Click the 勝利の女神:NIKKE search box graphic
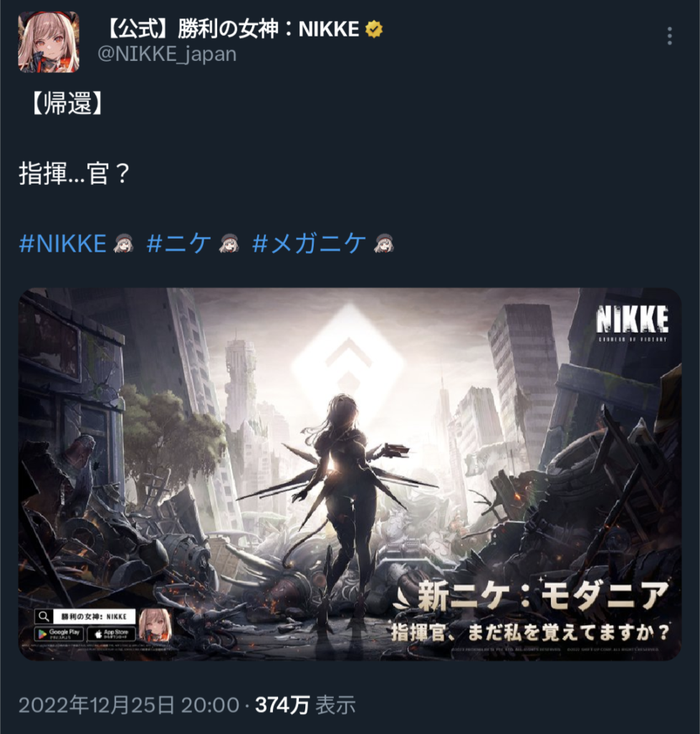Image resolution: width=700 pixels, height=734 pixels. coord(94,616)
